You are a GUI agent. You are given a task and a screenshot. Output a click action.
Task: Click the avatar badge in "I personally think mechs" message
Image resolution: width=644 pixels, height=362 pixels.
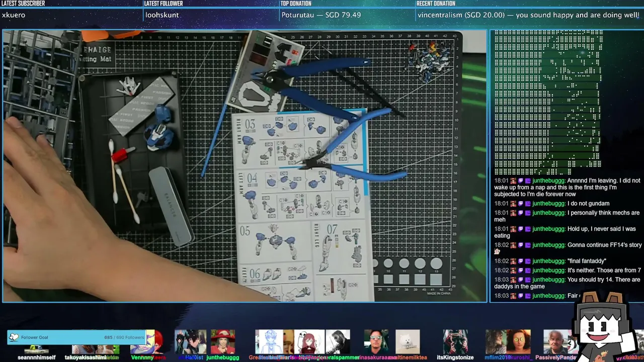click(x=513, y=213)
